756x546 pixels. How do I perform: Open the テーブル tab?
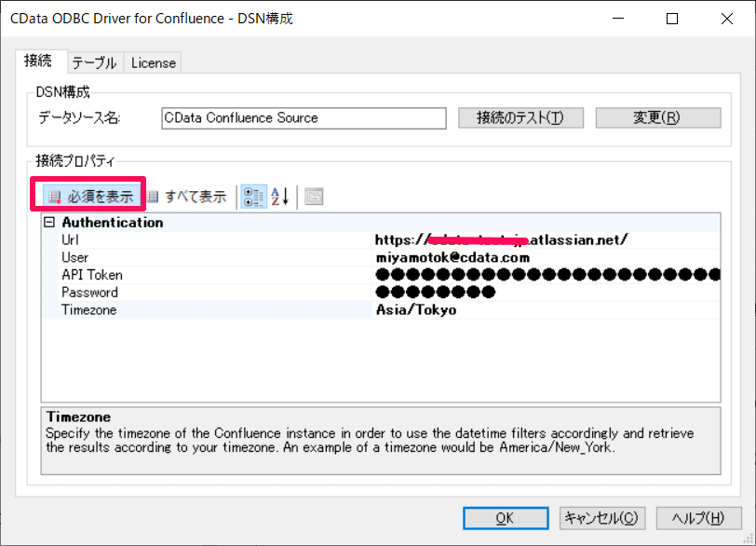click(x=95, y=62)
